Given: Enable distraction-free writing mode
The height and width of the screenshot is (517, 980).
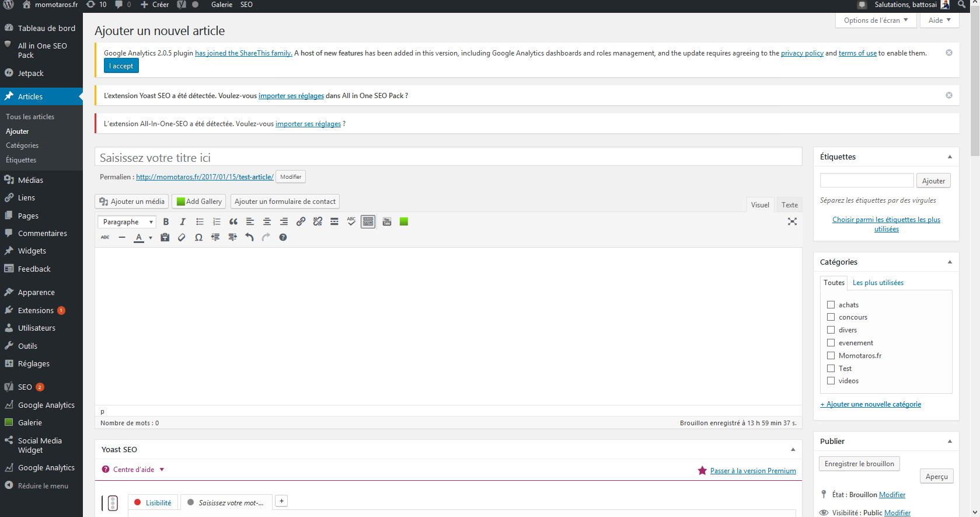Looking at the screenshot, I should tap(792, 222).
